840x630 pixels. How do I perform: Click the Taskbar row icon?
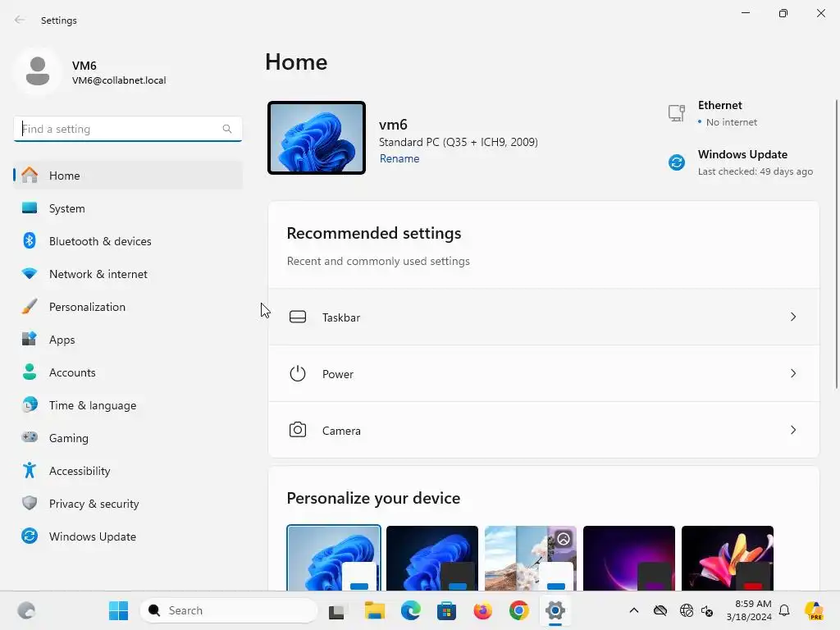[298, 317]
